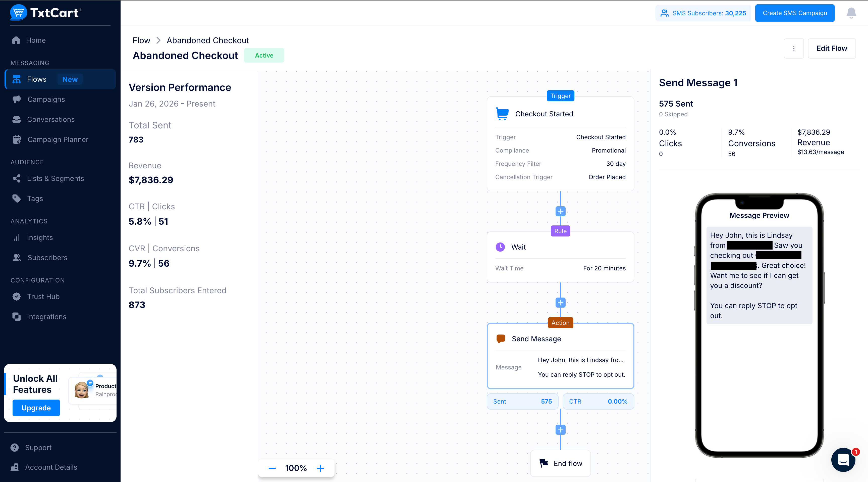868x482 pixels.
Task: Click the Subscribers people icon
Action: pyautogui.click(x=17, y=258)
